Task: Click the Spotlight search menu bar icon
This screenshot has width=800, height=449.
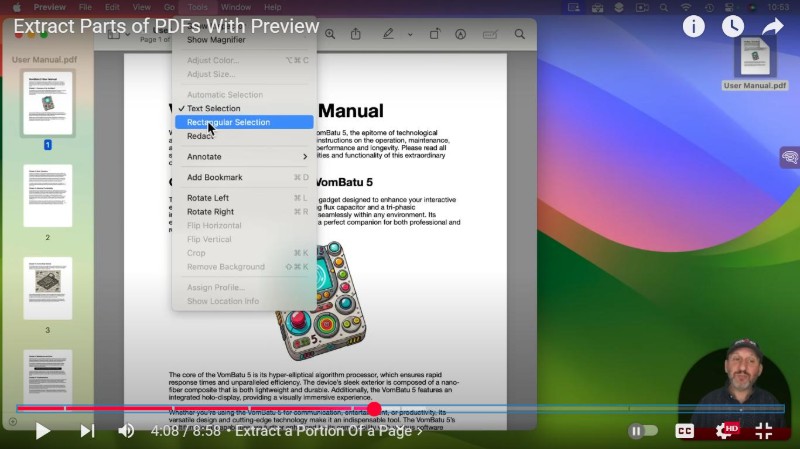Action: (663, 7)
